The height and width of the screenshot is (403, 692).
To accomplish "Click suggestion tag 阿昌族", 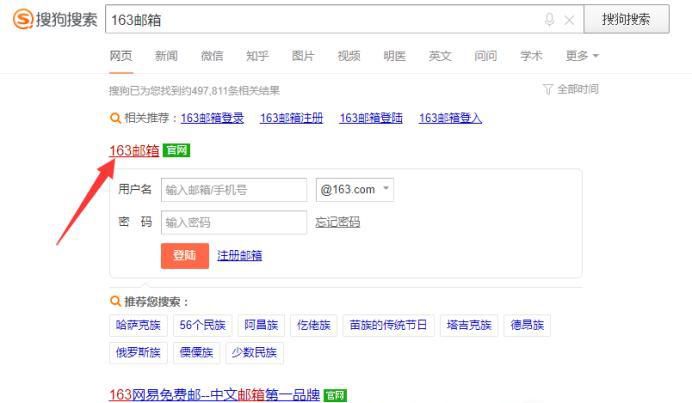I will (261, 325).
